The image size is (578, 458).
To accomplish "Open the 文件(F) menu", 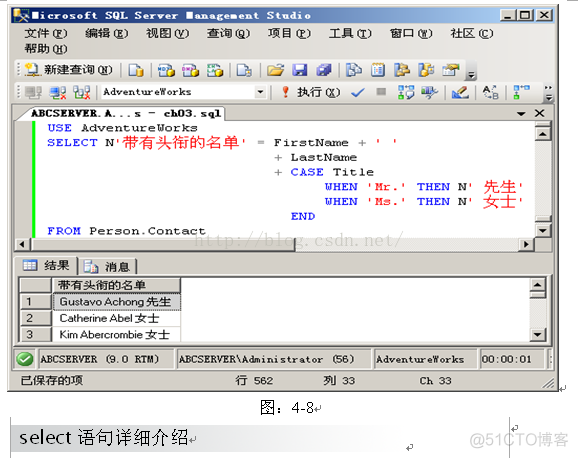I will pyautogui.click(x=46, y=34).
